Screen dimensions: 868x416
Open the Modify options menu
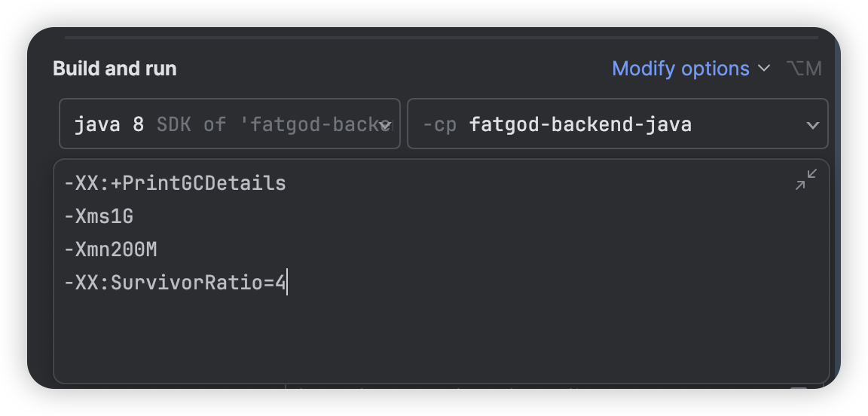(x=681, y=69)
